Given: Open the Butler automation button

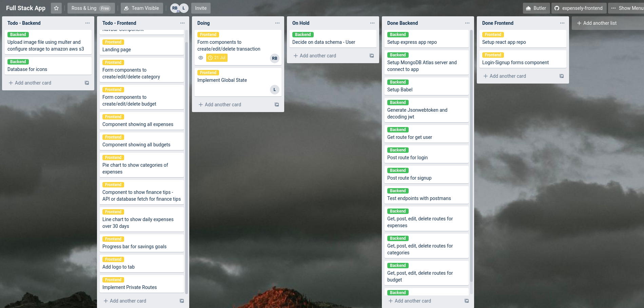Looking at the screenshot, I should click(x=536, y=8).
